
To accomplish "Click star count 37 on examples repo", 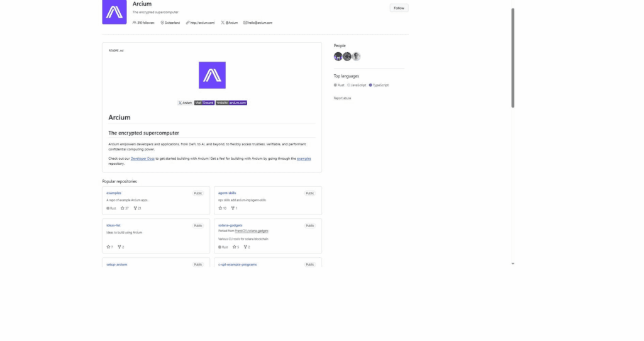I will [125, 208].
